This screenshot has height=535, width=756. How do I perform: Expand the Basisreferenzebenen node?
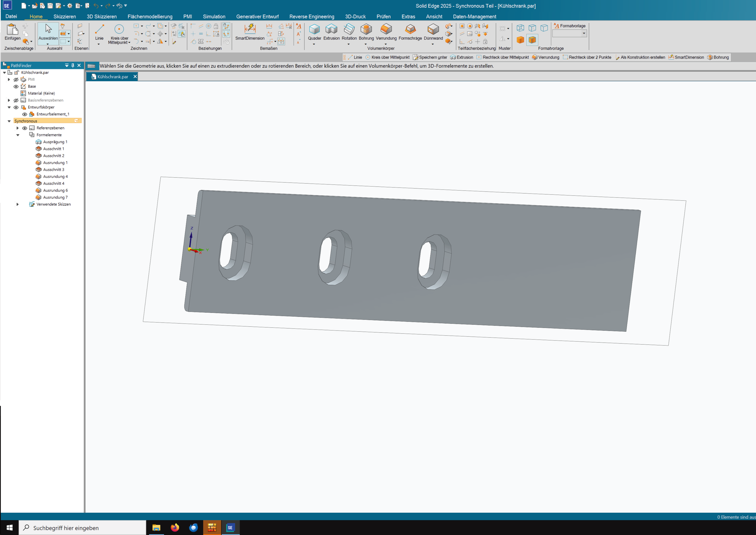click(x=9, y=100)
